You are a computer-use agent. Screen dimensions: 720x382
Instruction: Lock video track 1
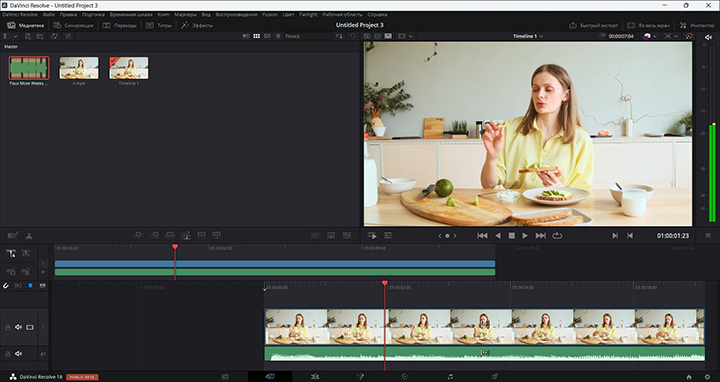tap(8, 327)
